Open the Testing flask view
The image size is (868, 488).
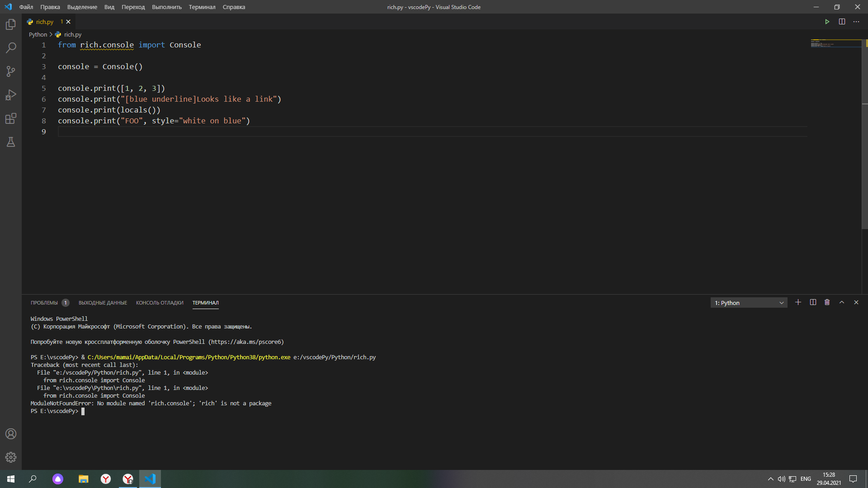[x=11, y=142]
